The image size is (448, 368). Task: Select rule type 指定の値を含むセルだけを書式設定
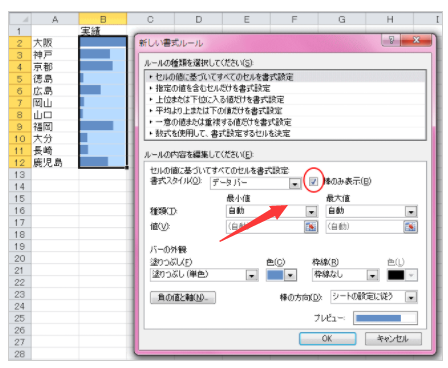(x=286, y=88)
